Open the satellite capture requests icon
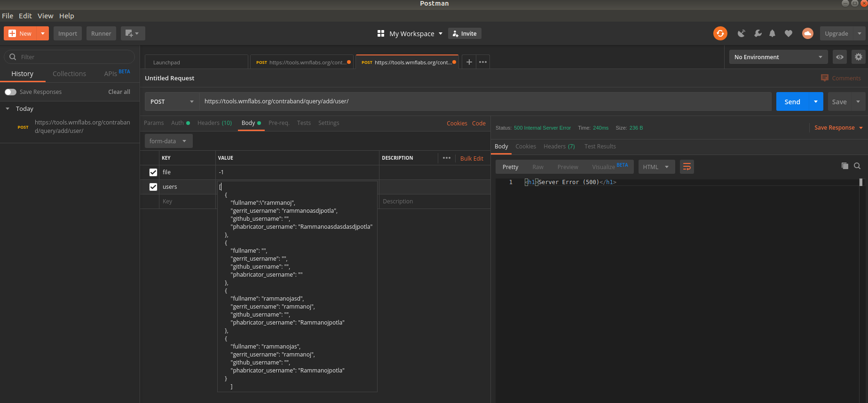868x403 pixels. (742, 33)
